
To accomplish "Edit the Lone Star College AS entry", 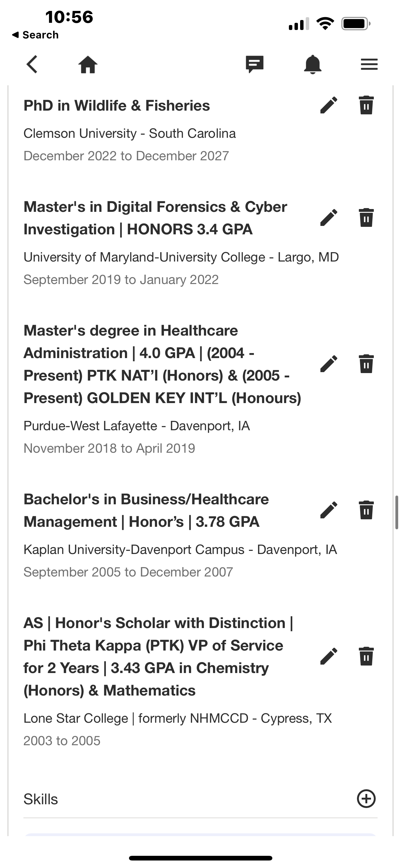I will (x=329, y=656).
